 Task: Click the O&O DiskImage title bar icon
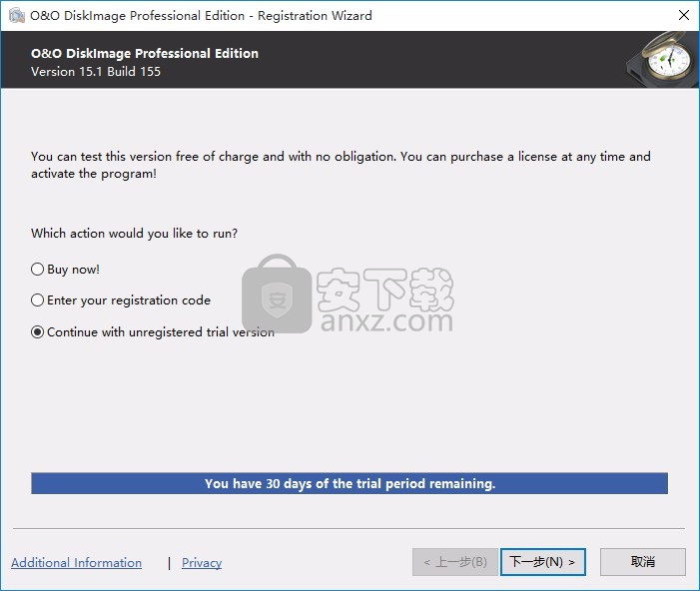[17, 15]
